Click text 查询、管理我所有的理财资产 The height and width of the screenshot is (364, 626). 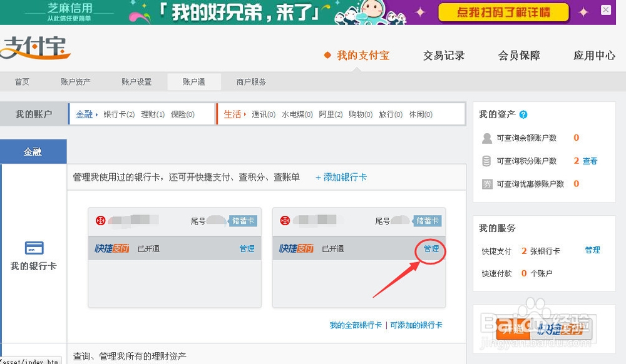(x=130, y=356)
